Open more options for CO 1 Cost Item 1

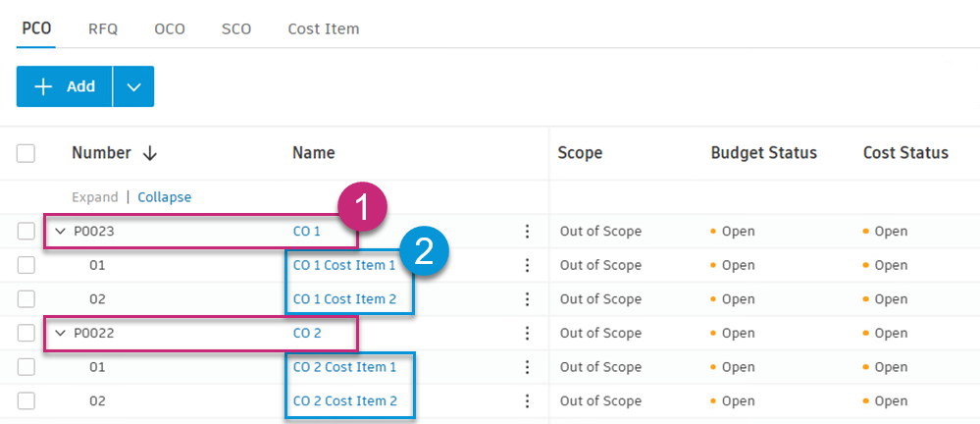tap(527, 265)
